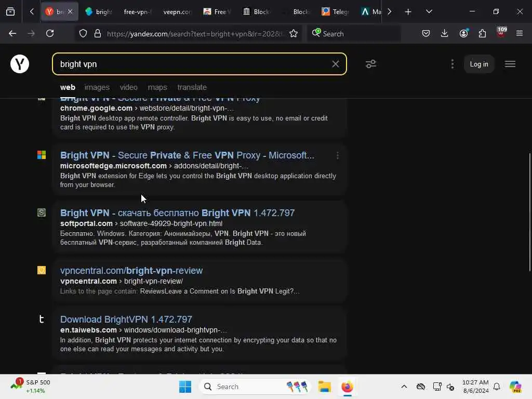532x399 pixels.
Task: Bookmark this page with star icon
Action: 294,34
